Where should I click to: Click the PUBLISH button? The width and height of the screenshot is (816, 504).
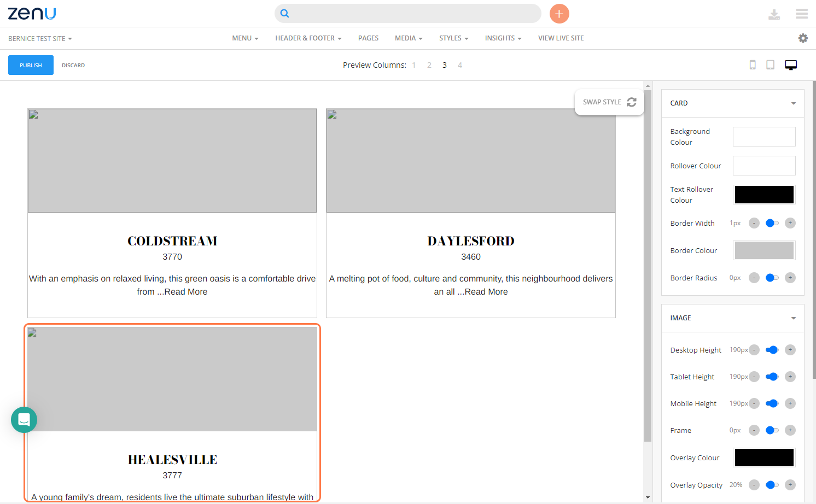(x=31, y=65)
